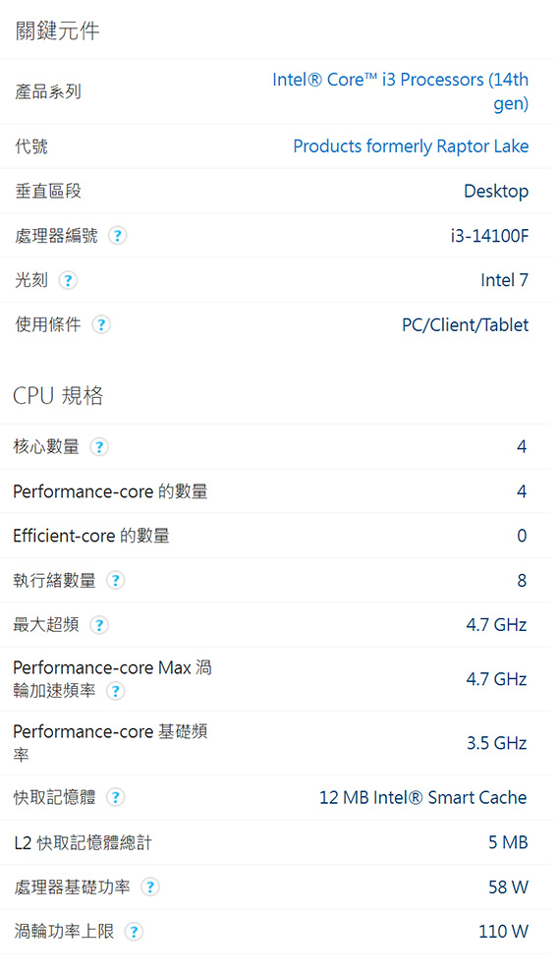Image resolution: width=560 pixels, height=975 pixels.
Task: Click the question mark beside 使用條件
Action: click(x=101, y=324)
